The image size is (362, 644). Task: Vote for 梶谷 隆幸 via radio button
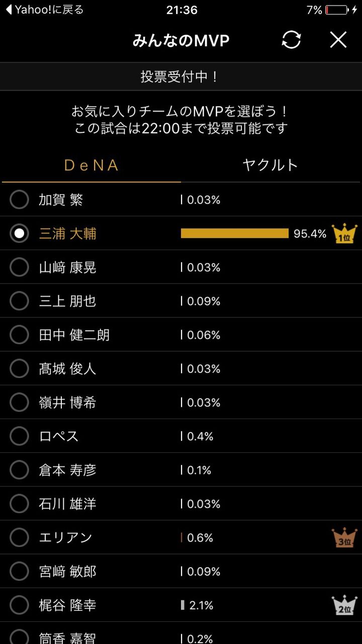[x=19, y=605]
